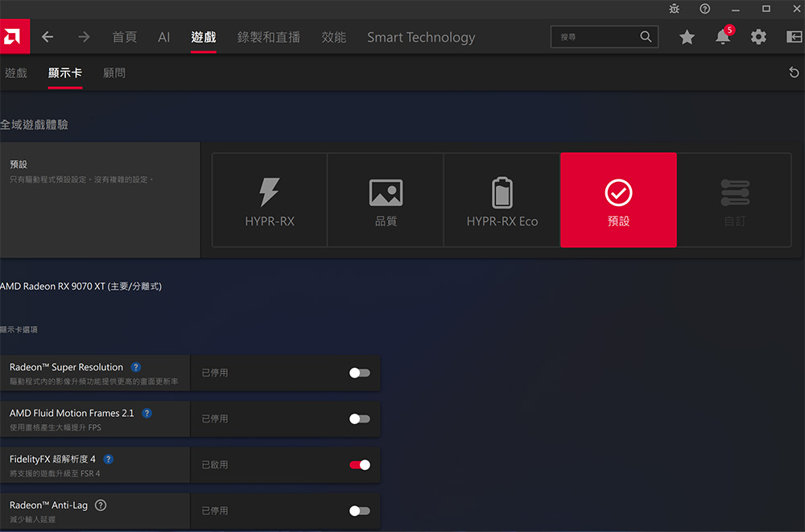This screenshot has height=532, width=805.
Task: Open the 錄製和直播 tab
Action: tap(268, 37)
